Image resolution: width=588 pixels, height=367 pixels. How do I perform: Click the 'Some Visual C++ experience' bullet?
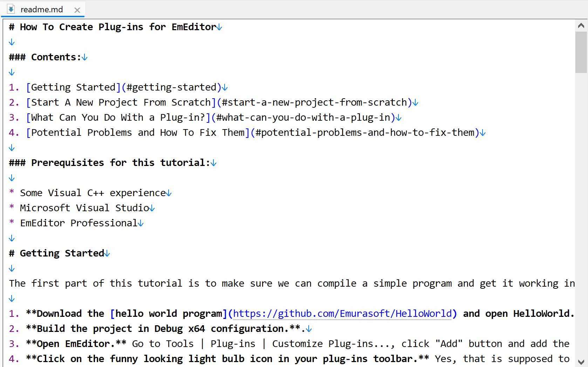[x=90, y=193]
